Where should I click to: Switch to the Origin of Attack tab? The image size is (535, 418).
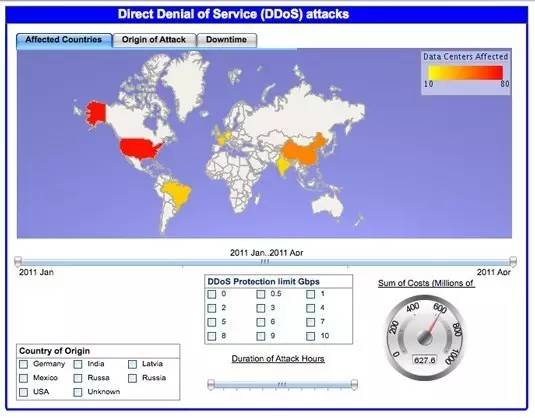154,40
